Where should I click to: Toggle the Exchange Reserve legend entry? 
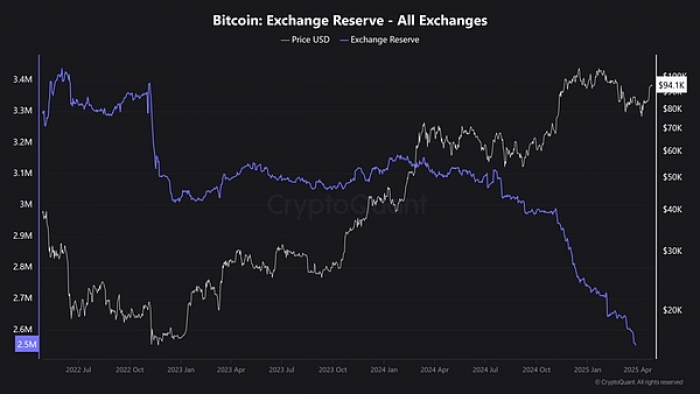pyautogui.click(x=380, y=40)
